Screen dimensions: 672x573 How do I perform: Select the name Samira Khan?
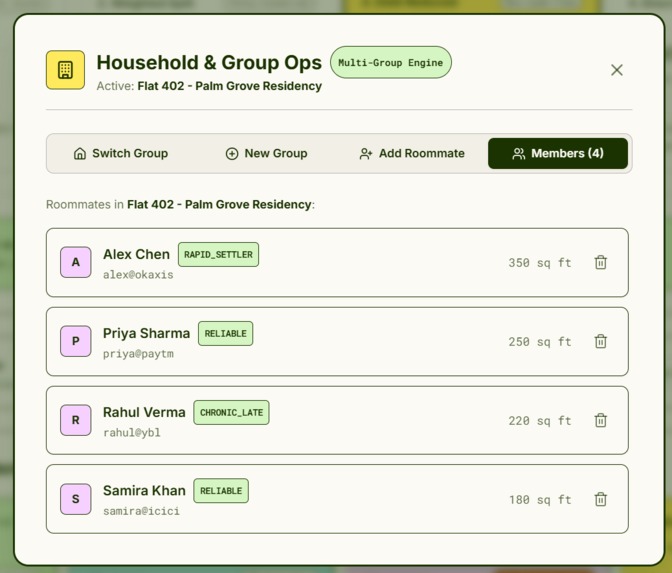coord(144,491)
